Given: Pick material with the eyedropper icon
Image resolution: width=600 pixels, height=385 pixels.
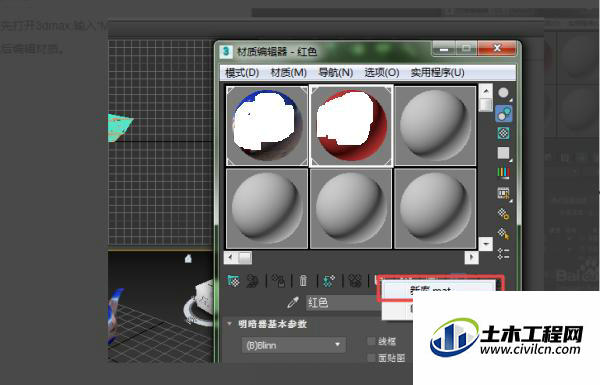Looking at the screenshot, I should tap(293, 303).
